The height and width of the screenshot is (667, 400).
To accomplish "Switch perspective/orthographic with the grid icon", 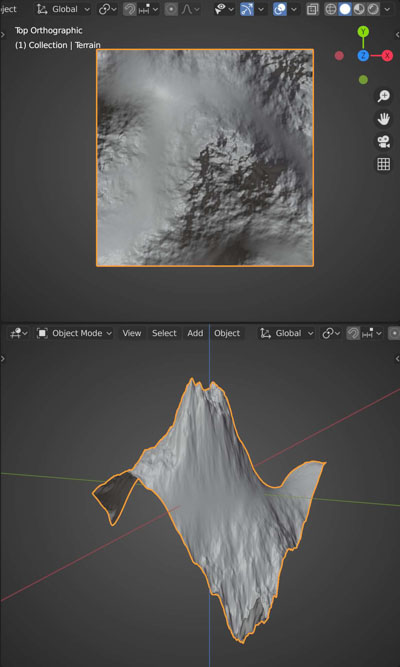I will (x=383, y=164).
